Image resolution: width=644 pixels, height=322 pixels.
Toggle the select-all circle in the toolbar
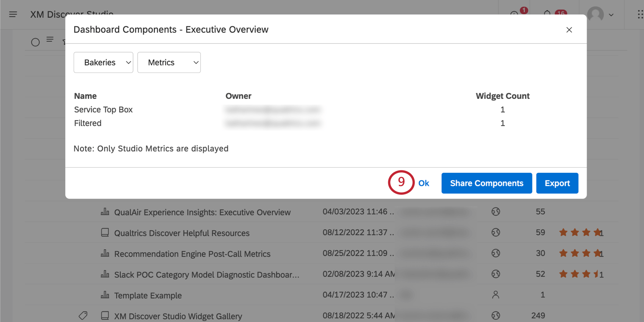pos(35,42)
